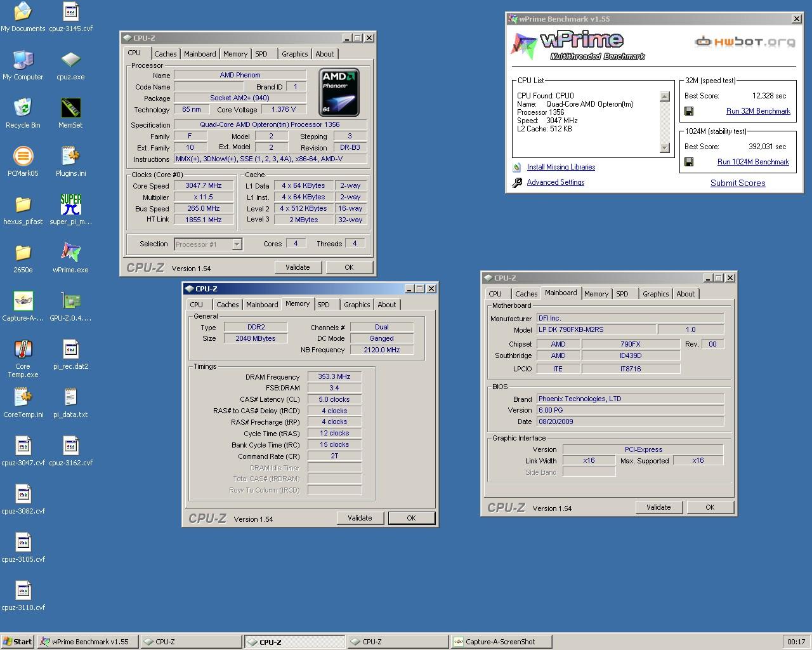Click Validate in CPU tab window
Screen dimensions: 812x650
[298, 267]
